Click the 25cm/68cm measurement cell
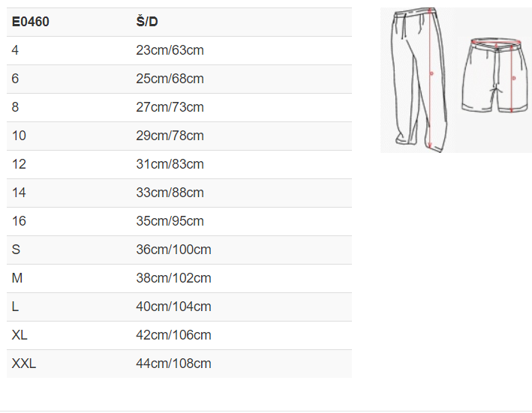This screenshot has width=532, height=413. pos(170,79)
